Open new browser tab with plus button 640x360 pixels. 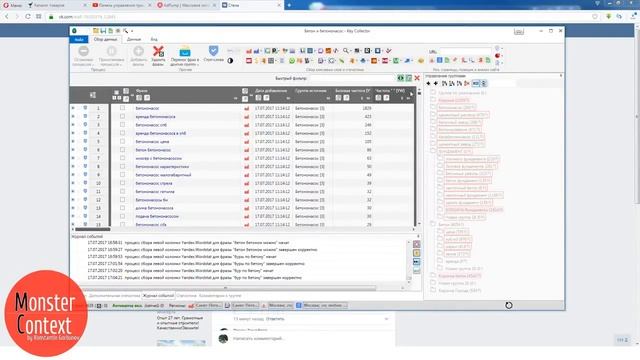click(x=289, y=5)
